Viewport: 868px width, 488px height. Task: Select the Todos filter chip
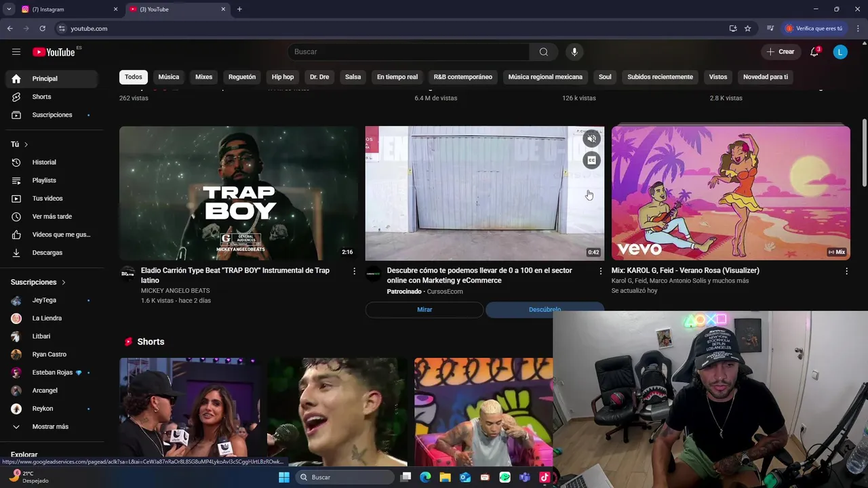(134, 77)
